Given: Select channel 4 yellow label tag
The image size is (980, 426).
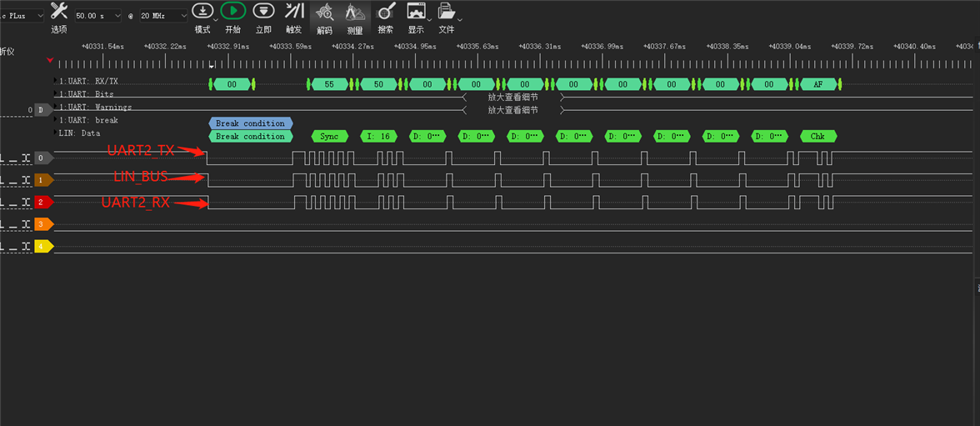Looking at the screenshot, I should [42, 247].
